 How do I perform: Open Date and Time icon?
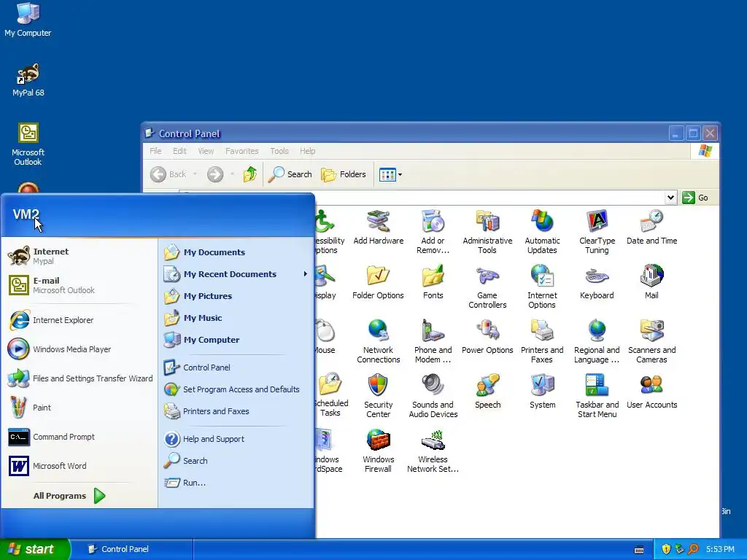coord(651,228)
